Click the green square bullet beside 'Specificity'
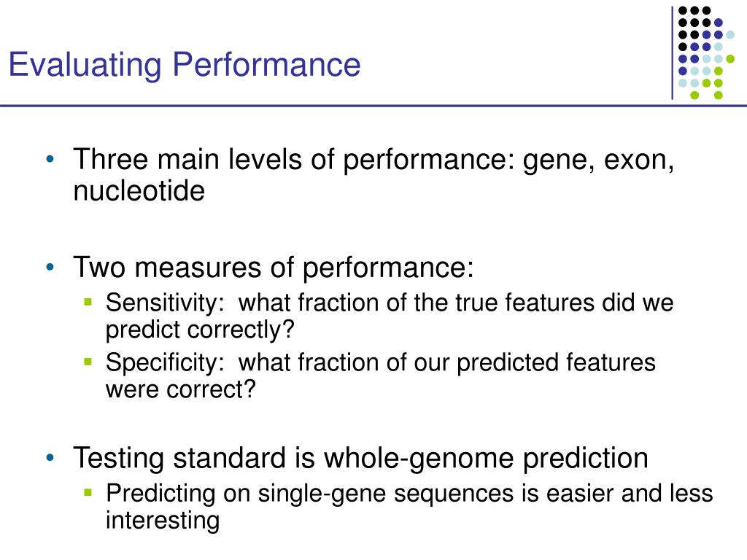The width and height of the screenshot is (747, 560). [88, 362]
